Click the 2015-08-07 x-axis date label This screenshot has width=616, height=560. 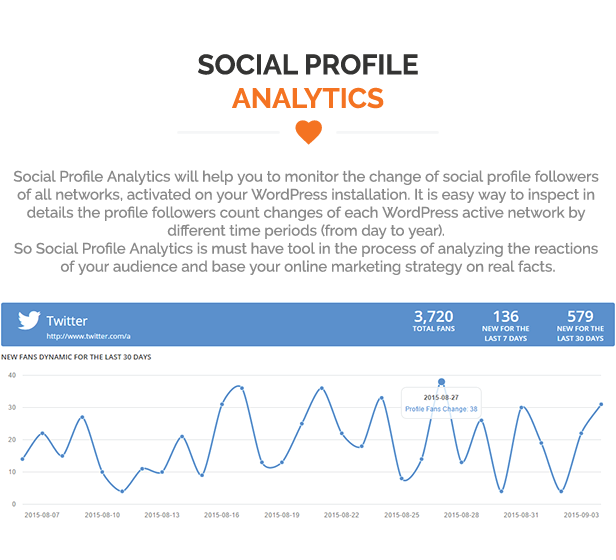pos(42,515)
